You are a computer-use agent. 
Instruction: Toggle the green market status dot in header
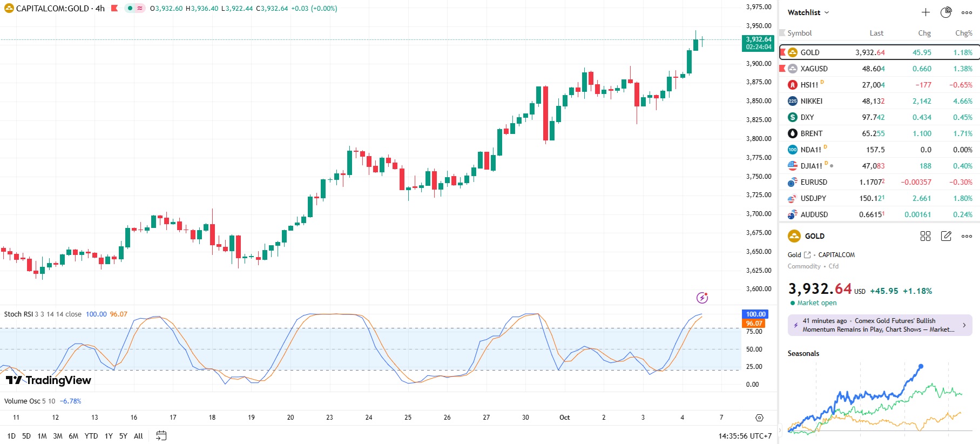click(x=130, y=8)
